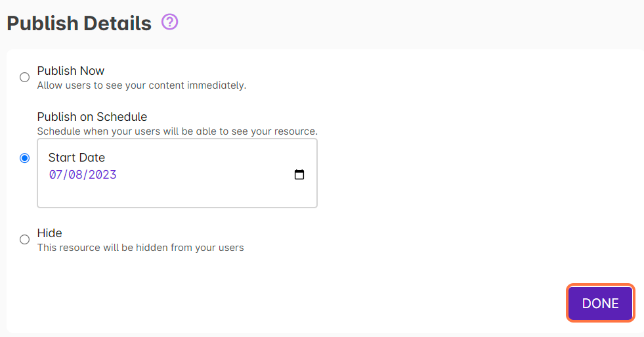The image size is (644, 337).
Task: Select the Publish on Schedule radio button
Action: 25,158
